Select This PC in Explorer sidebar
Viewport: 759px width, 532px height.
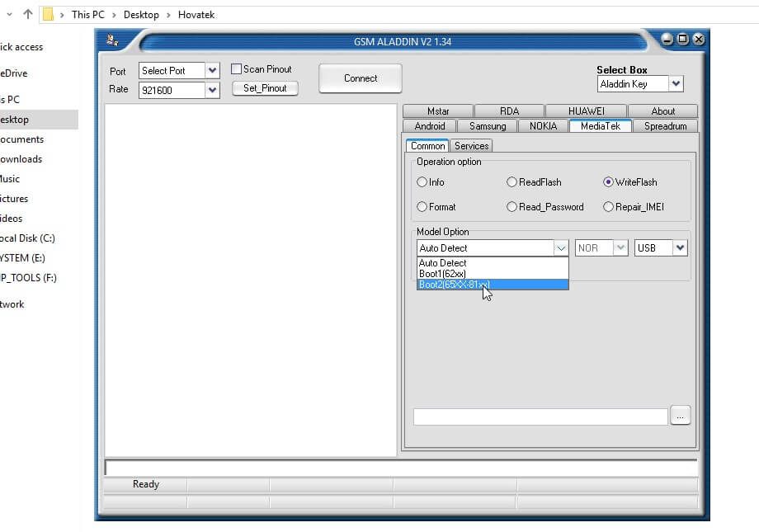(11, 99)
